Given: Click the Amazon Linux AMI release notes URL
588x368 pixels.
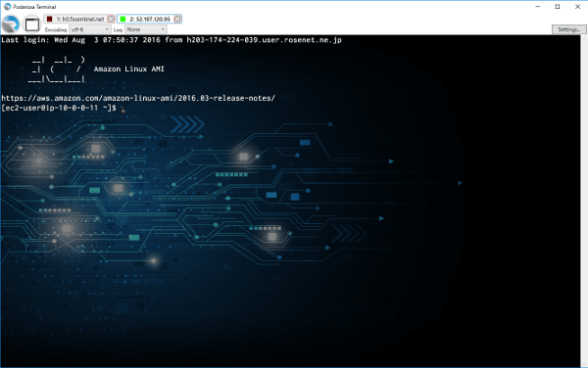Looking at the screenshot, I should (138, 98).
